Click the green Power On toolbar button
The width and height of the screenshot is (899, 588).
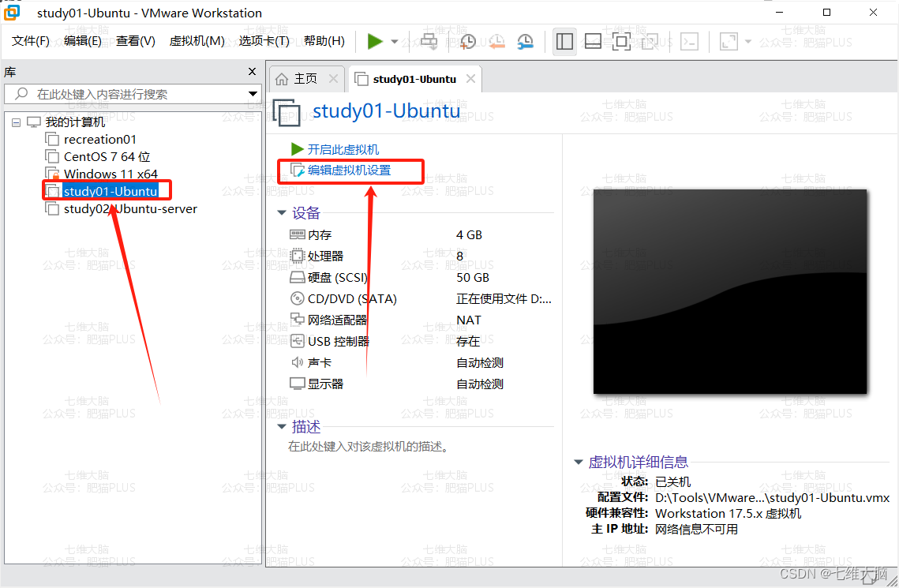(x=375, y=41)
